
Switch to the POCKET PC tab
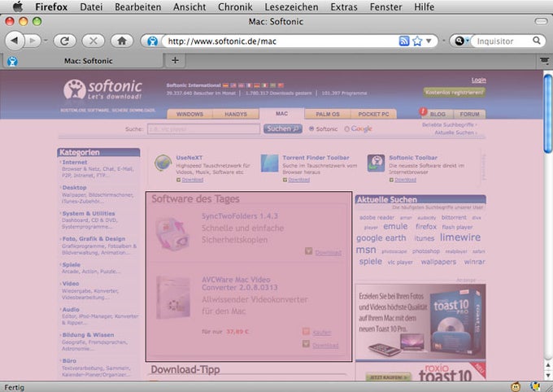(x=373, y=114)
